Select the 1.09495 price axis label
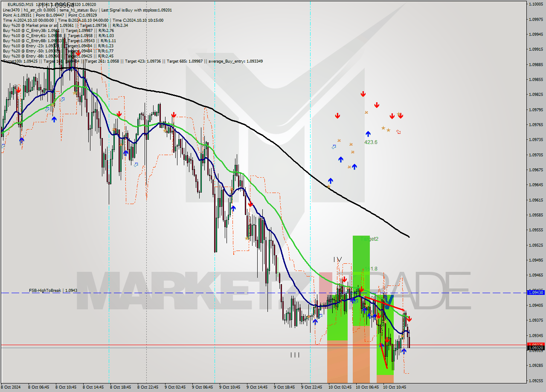The image size is (546, 392). 536,260
